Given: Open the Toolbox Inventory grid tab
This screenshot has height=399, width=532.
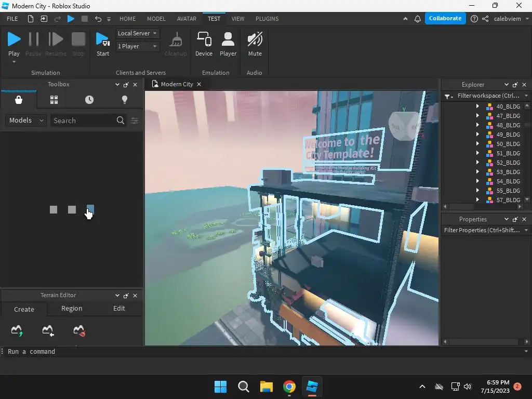Looking at the screenshot, I should tap(54, 100).
